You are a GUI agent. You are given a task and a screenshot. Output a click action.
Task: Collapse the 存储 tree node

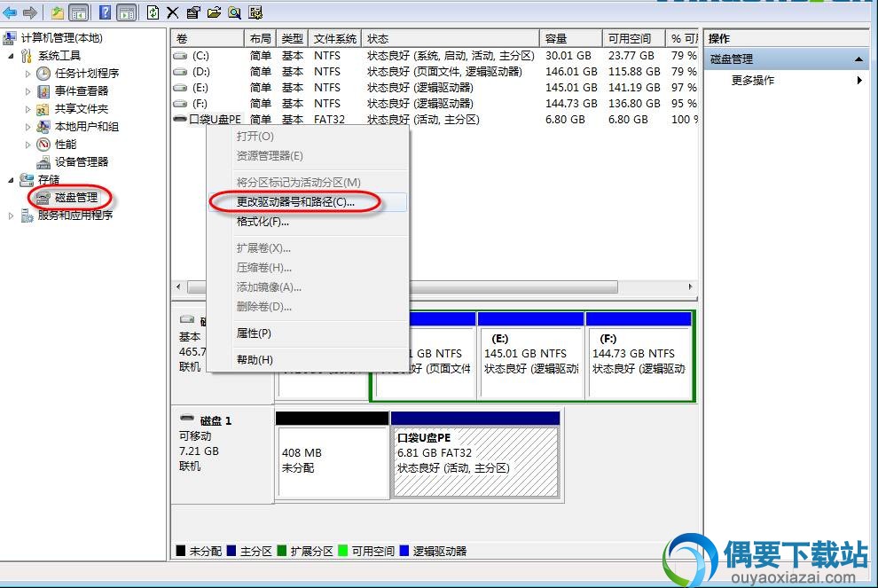[x=11, y=180]
